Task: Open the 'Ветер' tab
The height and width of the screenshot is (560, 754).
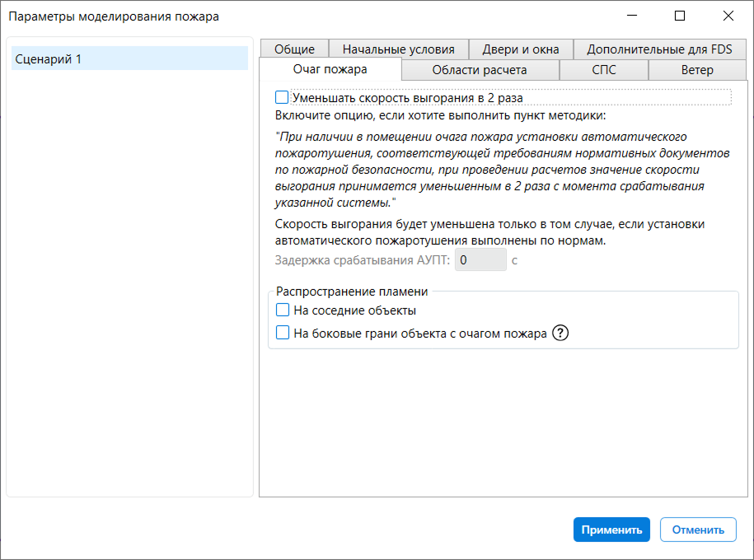Action: point(697,70)
